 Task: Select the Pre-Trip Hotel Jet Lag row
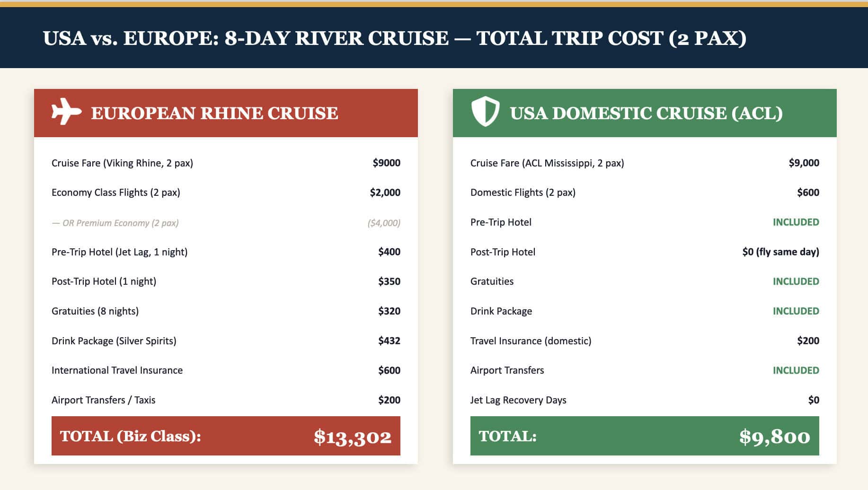point(119,252)
